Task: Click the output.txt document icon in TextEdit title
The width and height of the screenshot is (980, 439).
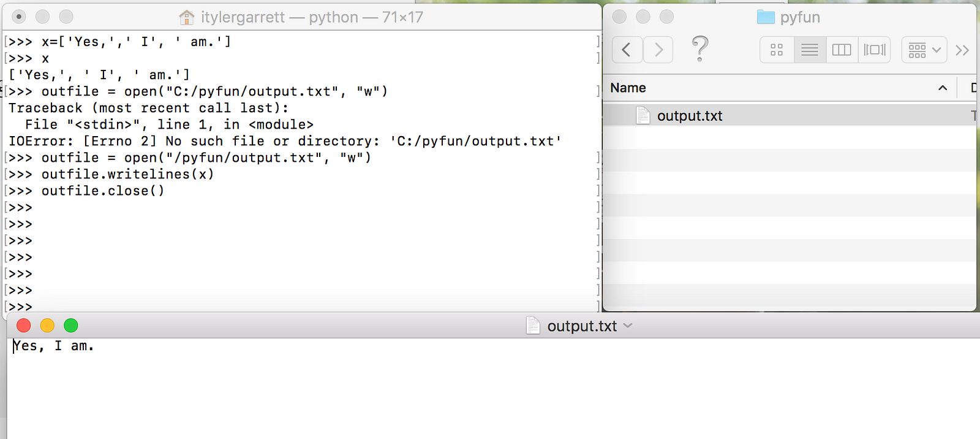Action: (x=533, y=326)
